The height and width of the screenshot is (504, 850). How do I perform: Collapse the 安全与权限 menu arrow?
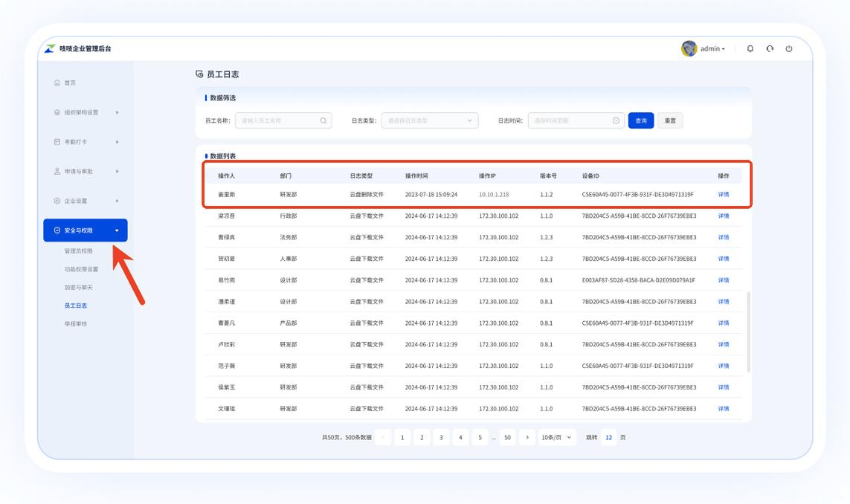(117, 230)
